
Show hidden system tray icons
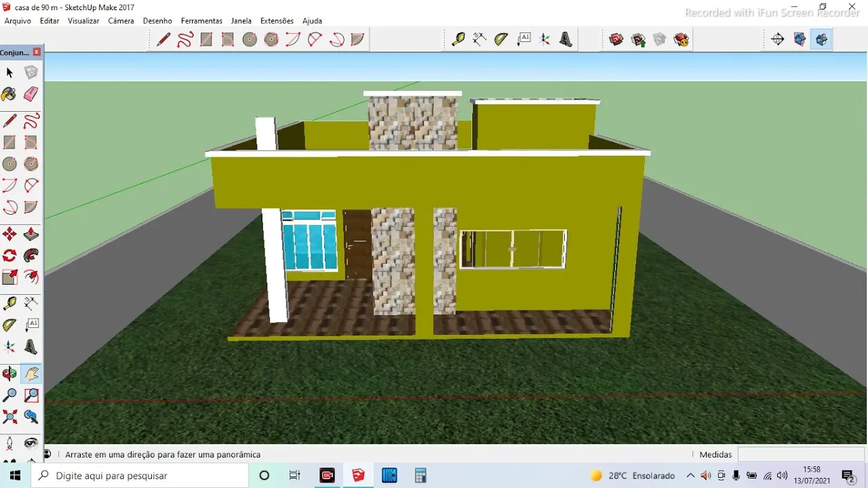pos(690,476)
